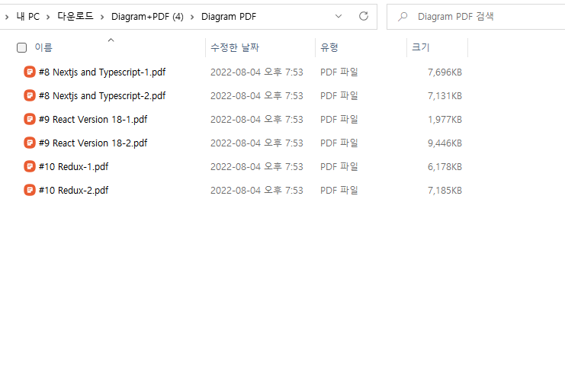Click the PDF icon of #8 Nextjs and Typescript-2.pdf

point(30,95)
